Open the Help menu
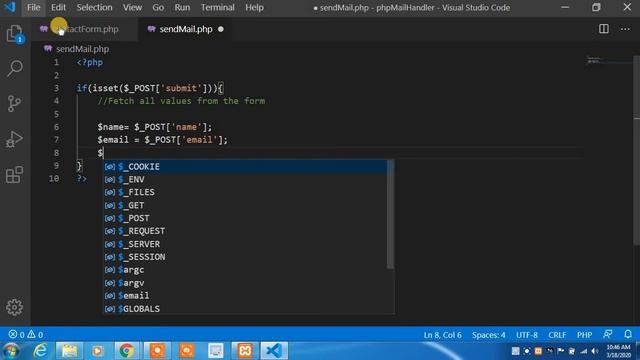Viewport: 640px width, 360px height. pyautogui.click(x=254, y=7)
